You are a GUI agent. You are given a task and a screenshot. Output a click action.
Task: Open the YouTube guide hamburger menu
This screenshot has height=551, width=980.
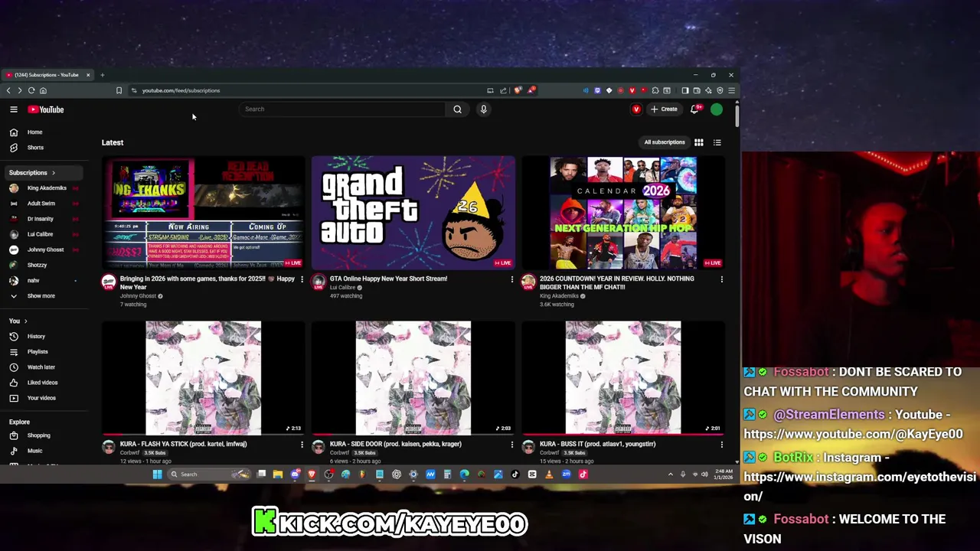click(14, 109)
